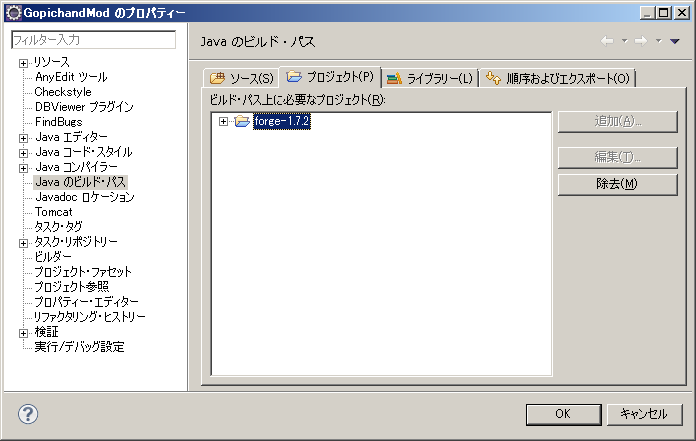Screen dimensions: 696x441
Task: Expand the リソース tree node
Action: coord(24,63)
